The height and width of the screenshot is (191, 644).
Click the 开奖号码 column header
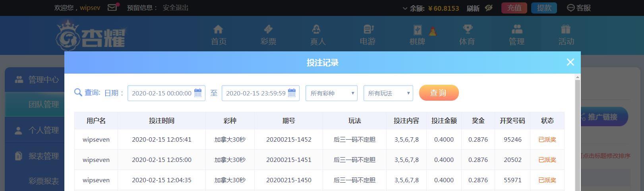click(512, 121)
